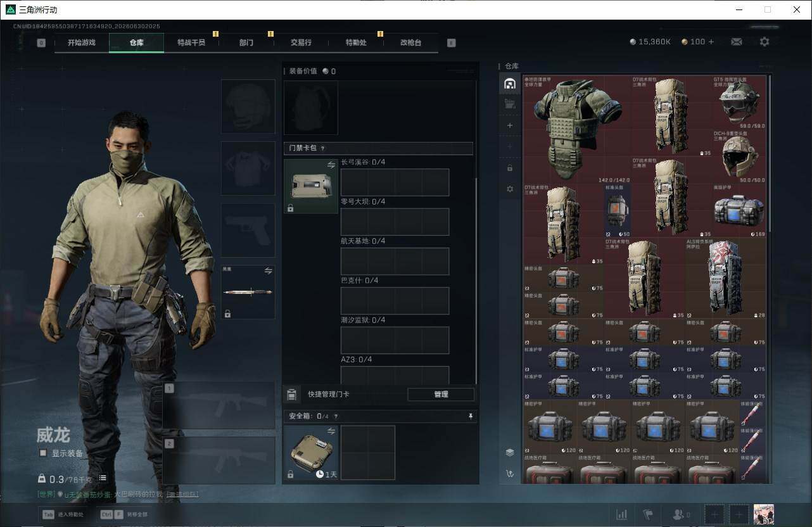Viewport: 812px width, 527px height.
Task: Pin the 安全箱 panel with pushpin
Action: click(x=470, y=416)
